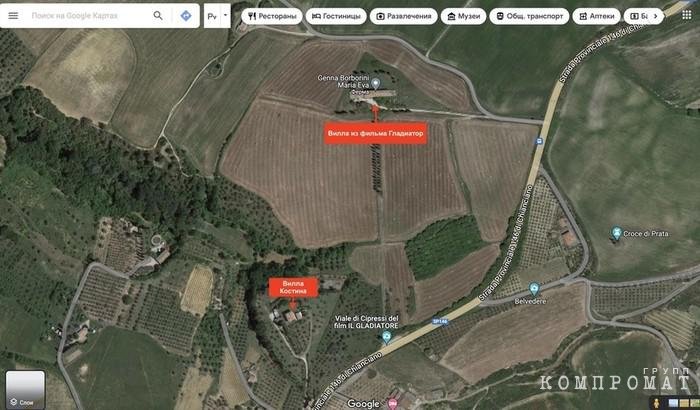700x410 pixels.
Task: Click the bus stop icon on road
Action: coord(539,141)
